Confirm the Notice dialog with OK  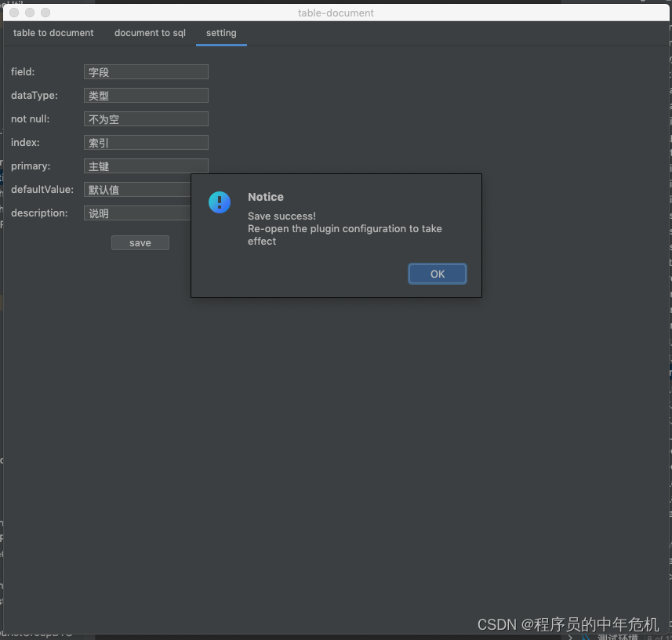tap(437, 274)
